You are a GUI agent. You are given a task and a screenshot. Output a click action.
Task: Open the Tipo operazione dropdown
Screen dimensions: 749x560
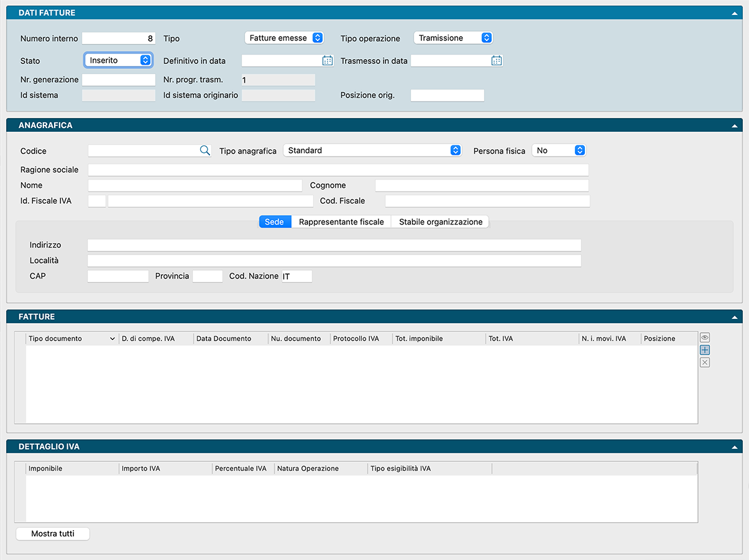tap(453, 38)
